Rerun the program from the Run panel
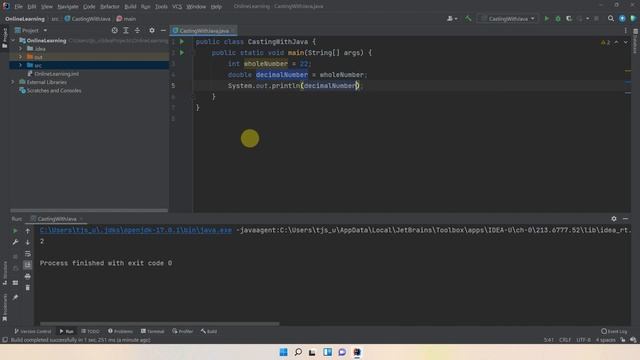The image size is (640, 360). (16, 231)
